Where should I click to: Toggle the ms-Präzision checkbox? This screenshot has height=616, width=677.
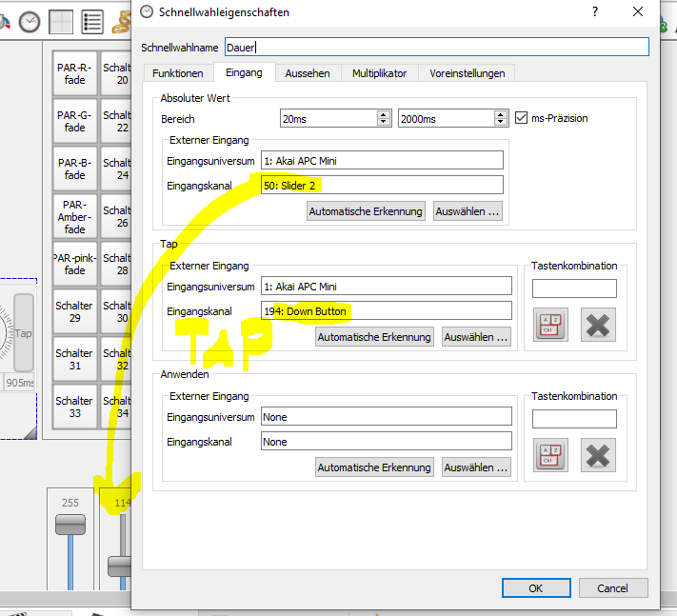[522, 118]
